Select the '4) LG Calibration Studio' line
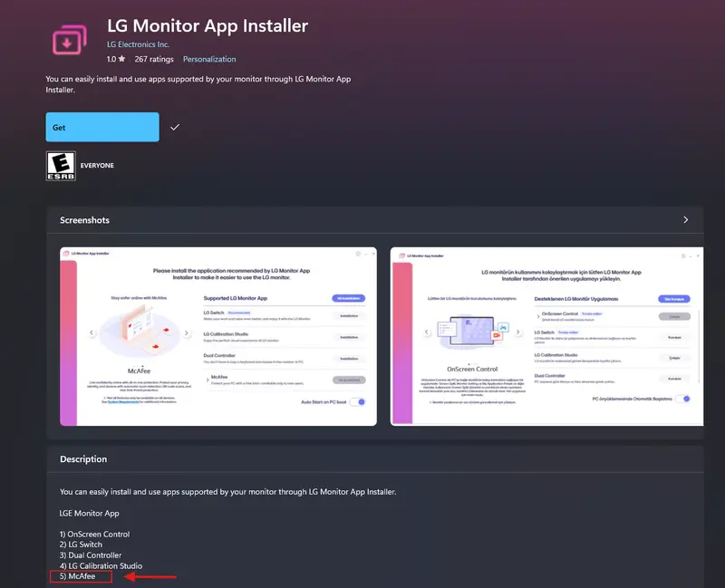The image size is (725, 588). click(101, 566)
